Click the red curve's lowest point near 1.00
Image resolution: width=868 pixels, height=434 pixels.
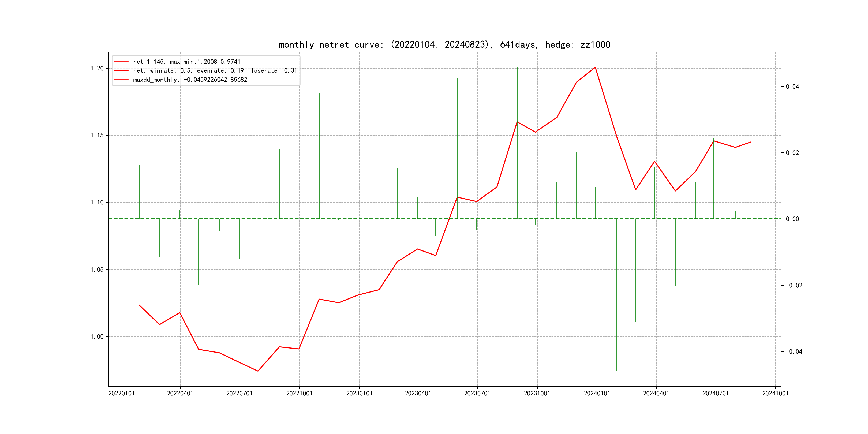click(x=258, y=371)
